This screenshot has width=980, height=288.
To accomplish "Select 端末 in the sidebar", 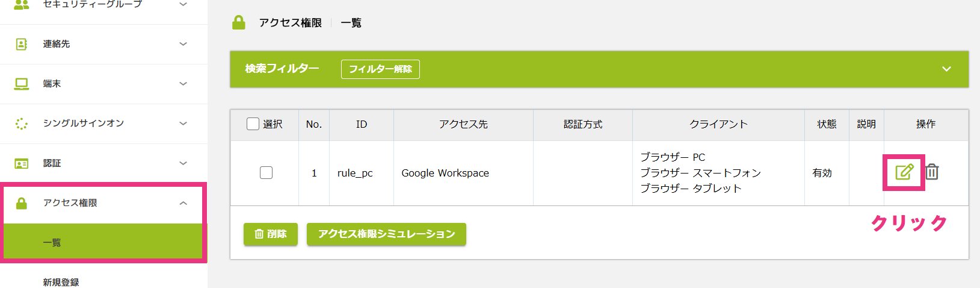I will point(52,84).
